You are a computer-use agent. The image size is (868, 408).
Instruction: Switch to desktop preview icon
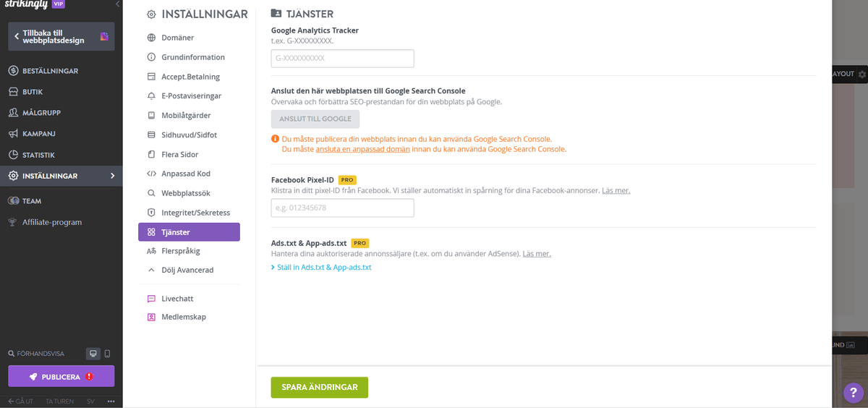[93, 354]
